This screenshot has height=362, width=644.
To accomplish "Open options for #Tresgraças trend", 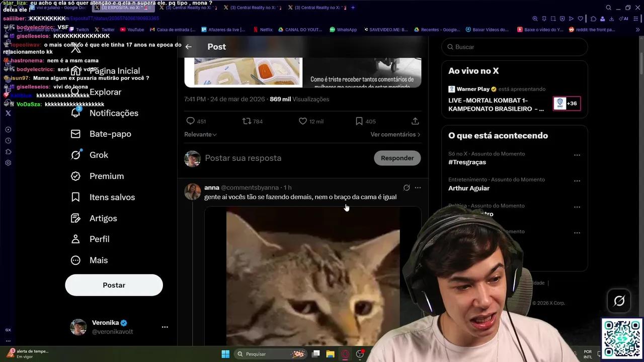I will (577, 155).
